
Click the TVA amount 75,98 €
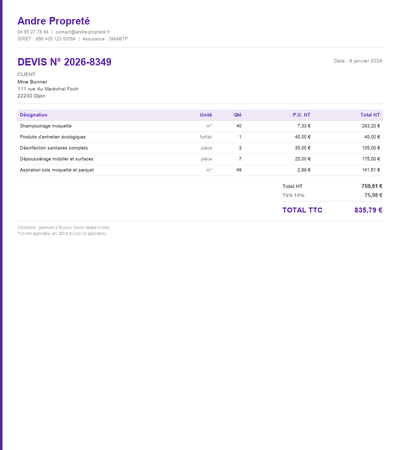coord(373,195)
